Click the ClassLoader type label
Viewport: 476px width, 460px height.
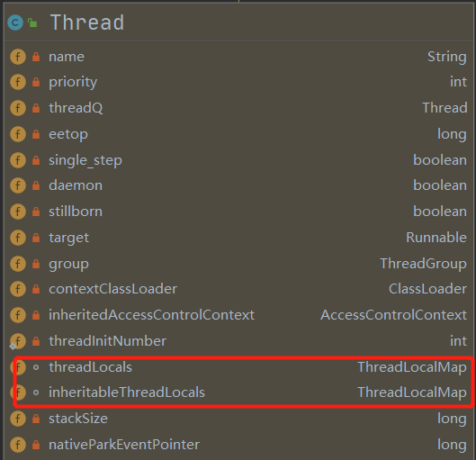pos(427,289)
